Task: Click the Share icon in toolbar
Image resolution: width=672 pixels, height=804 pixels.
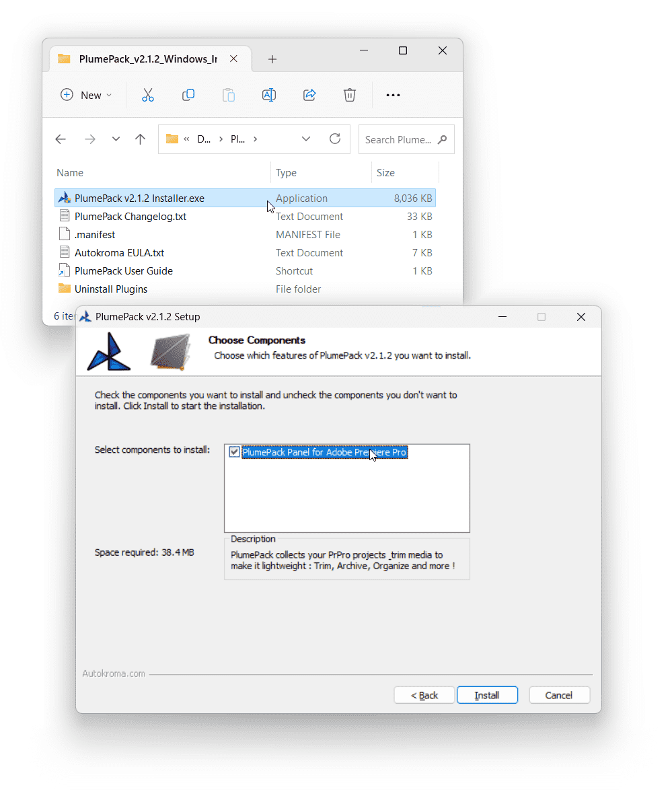Action: pos(309,95)
